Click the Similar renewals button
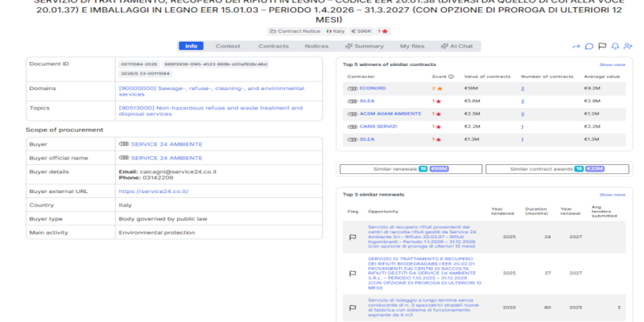The width and height of the screenshot is (644, 322). [411, 169]
